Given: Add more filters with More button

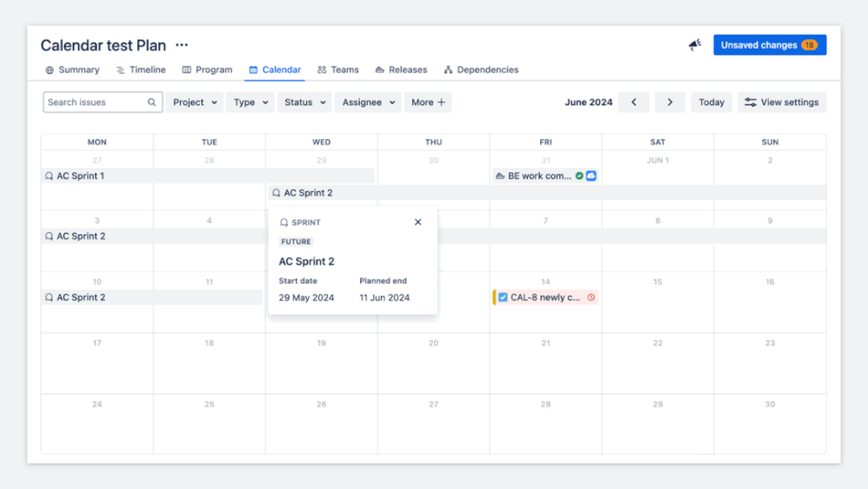Looking at the screenshot, I should [428, 103].
